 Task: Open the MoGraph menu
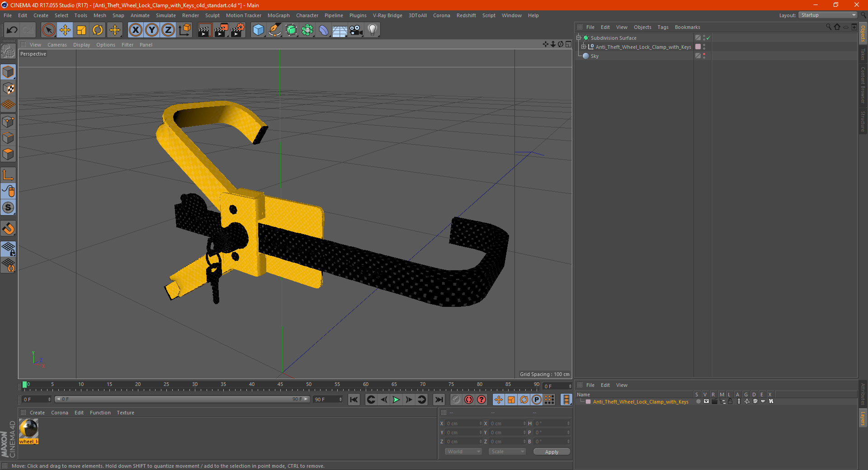pos(278,15)
